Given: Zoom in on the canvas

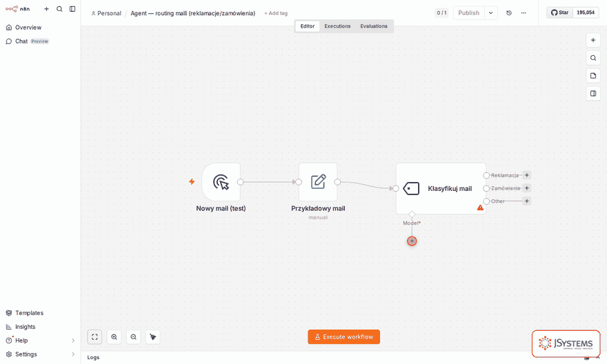Looking at the screenshot, I should pyautogui.click(x=115, y=337).
